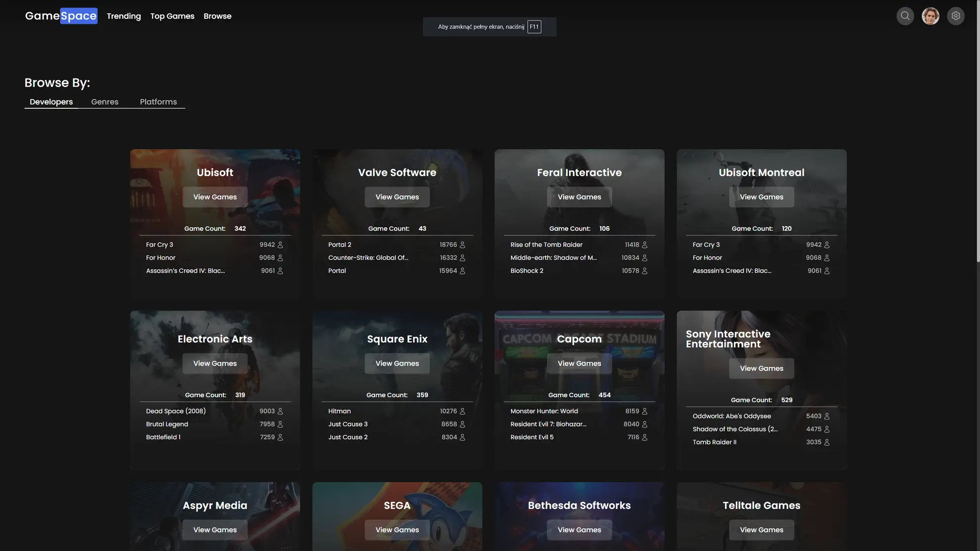Switch to the Platforms tab
The image size is (980, 551).
(x=158, y=101)
